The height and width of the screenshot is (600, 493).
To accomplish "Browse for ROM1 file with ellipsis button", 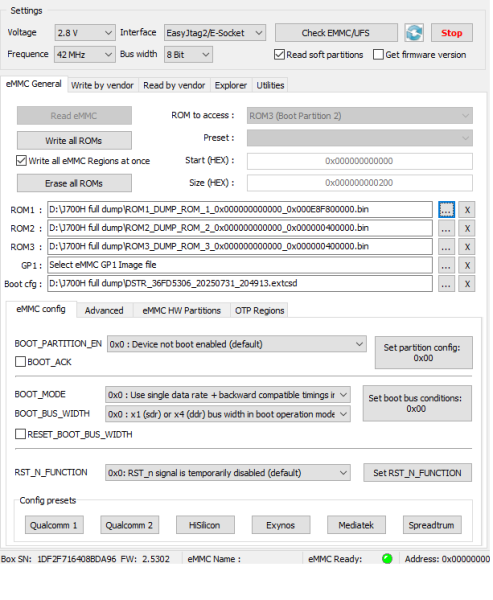I will (446, 210).
